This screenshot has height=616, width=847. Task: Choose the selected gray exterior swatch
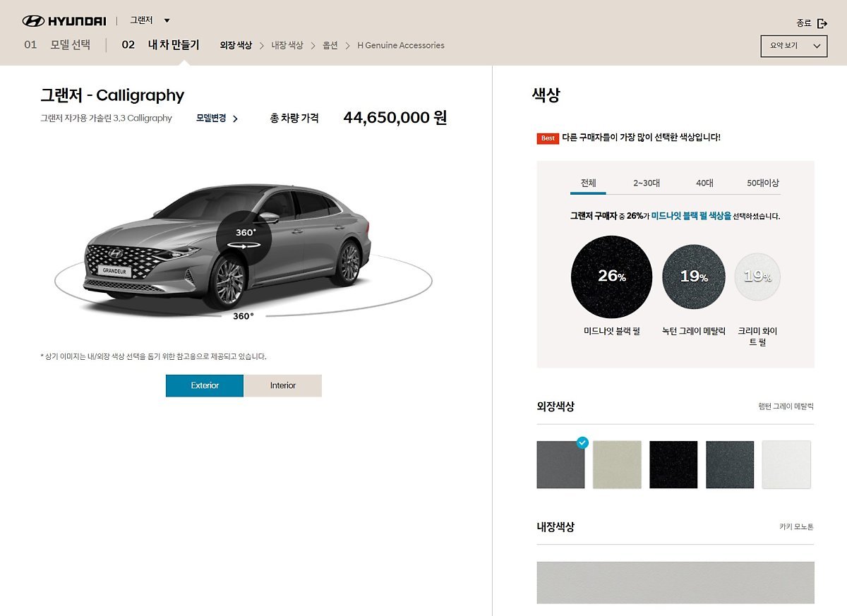(x=560, y=464)
